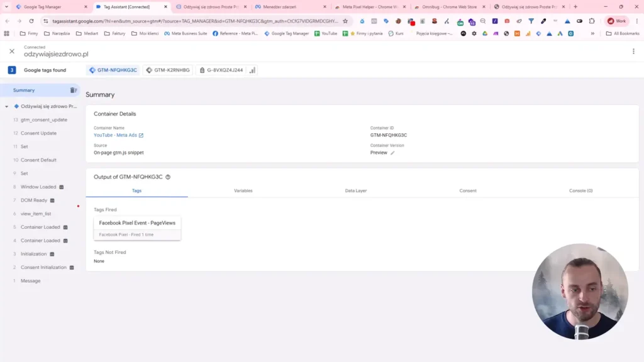Click the message icon next to Consent Initialization
Screen dimensions: 644x362
72,268
